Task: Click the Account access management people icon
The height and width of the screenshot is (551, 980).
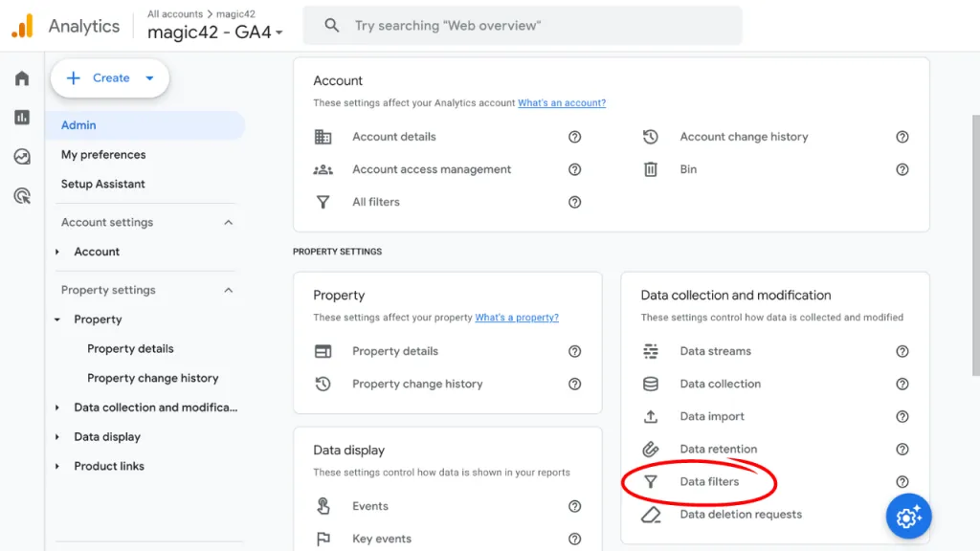Action: pos(323,169)
